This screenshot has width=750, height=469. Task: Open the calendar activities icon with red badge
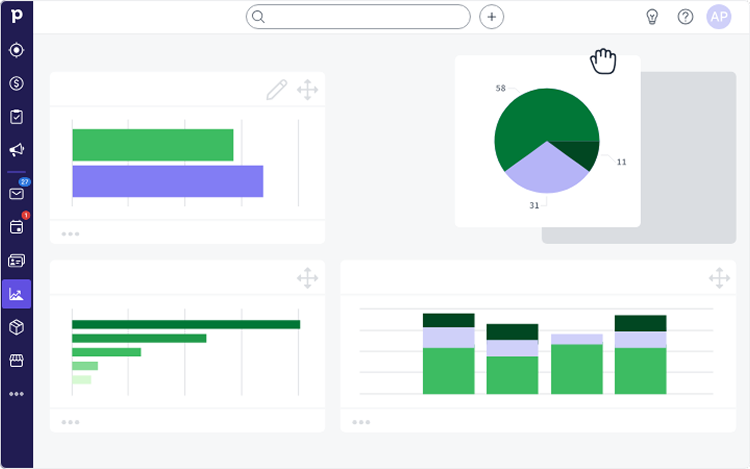(16, 227)
